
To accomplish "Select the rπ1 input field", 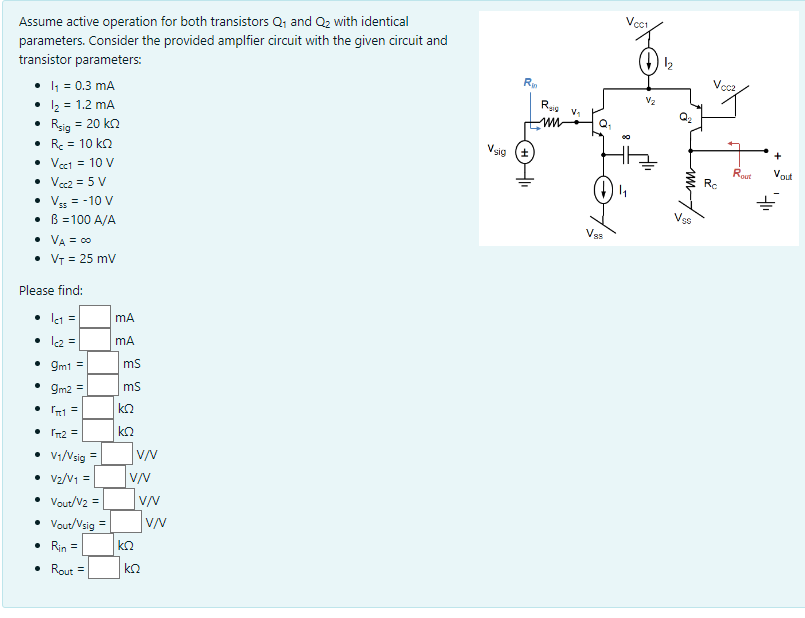I will pos(97,409).
